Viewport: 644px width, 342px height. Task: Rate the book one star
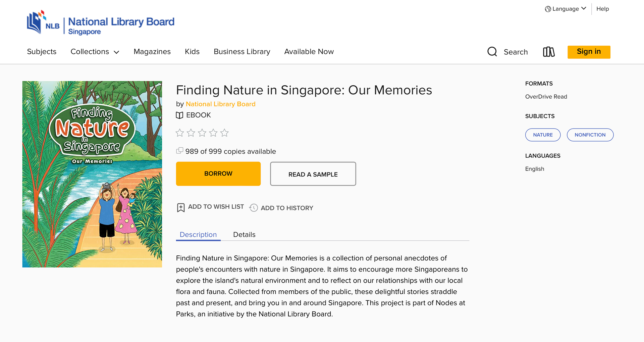coord(180,133)
